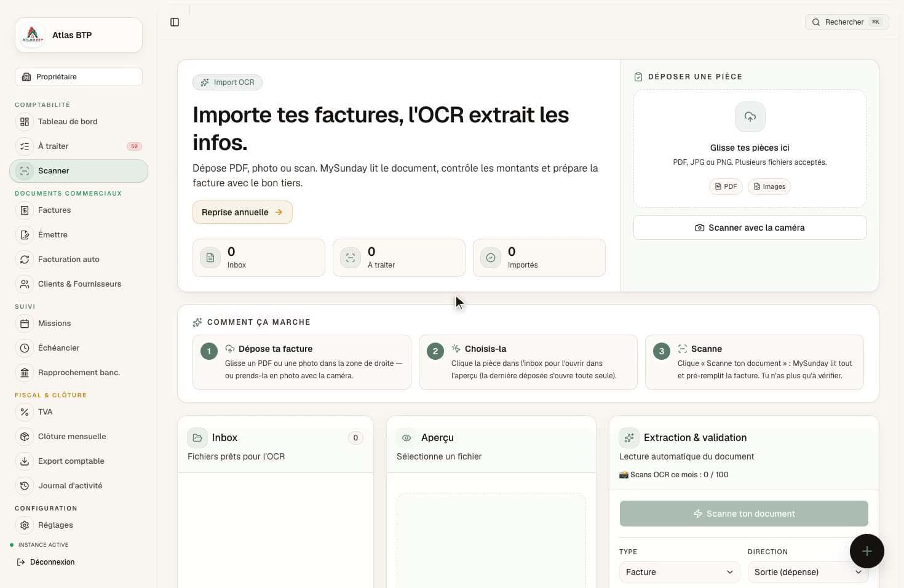The image size is (904, 588).
Task: Click the Rechercher search field
Action: (847, 22)
